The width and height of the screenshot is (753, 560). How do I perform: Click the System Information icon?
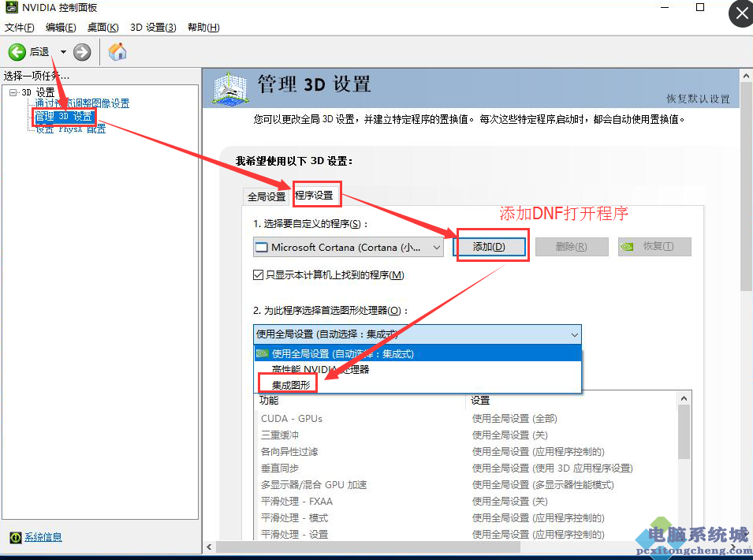[15, 537]
